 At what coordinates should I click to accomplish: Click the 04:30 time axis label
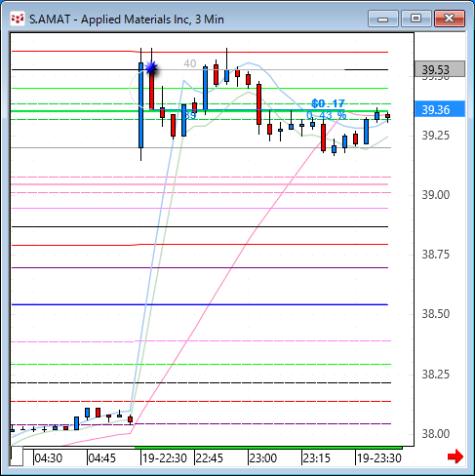click(49, 458)
